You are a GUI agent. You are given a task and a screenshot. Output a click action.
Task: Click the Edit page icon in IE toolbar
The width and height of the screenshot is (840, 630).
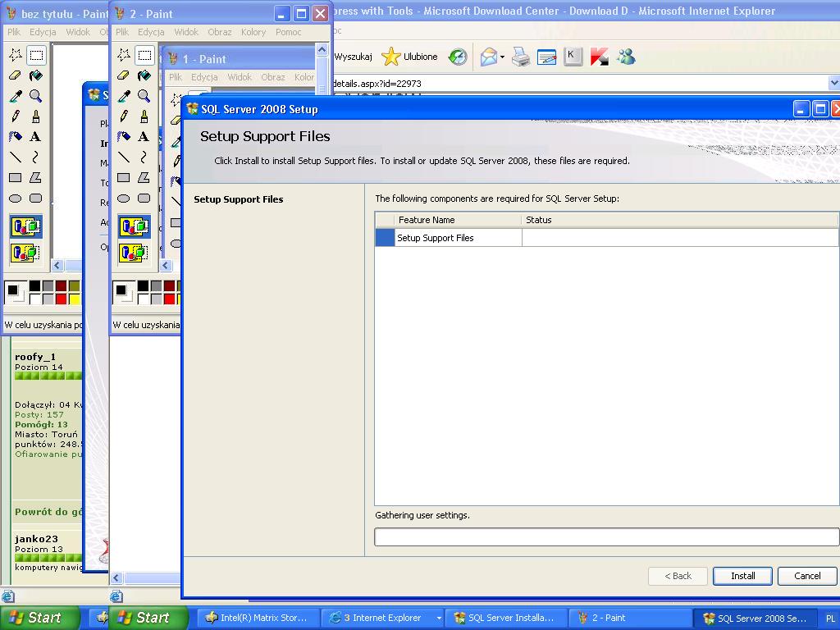tap(546, 57)
